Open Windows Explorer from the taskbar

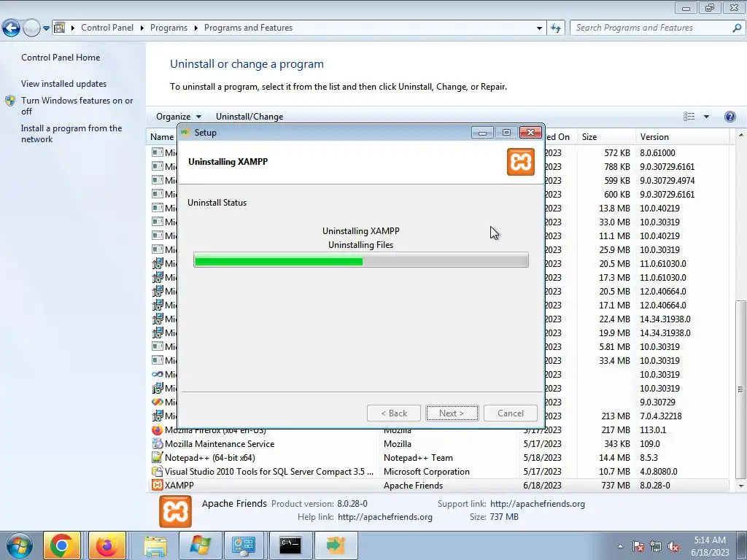point(155,545)
